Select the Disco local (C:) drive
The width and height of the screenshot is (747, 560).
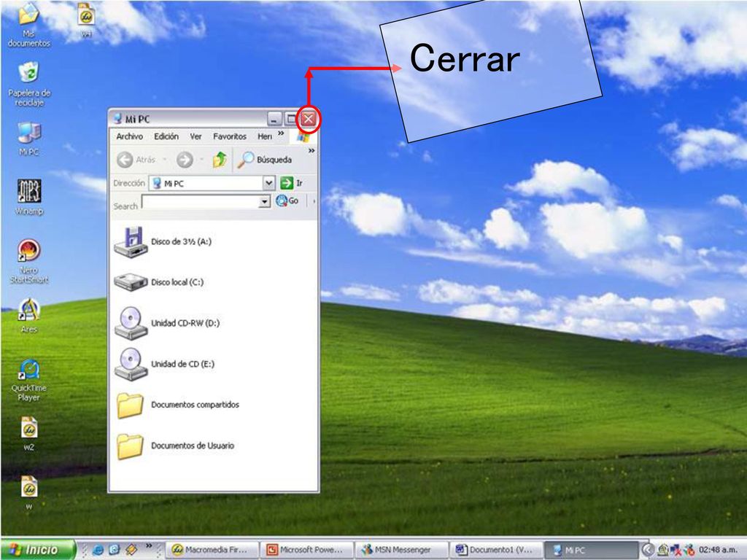pyautogui.click(x=160, y=282)
